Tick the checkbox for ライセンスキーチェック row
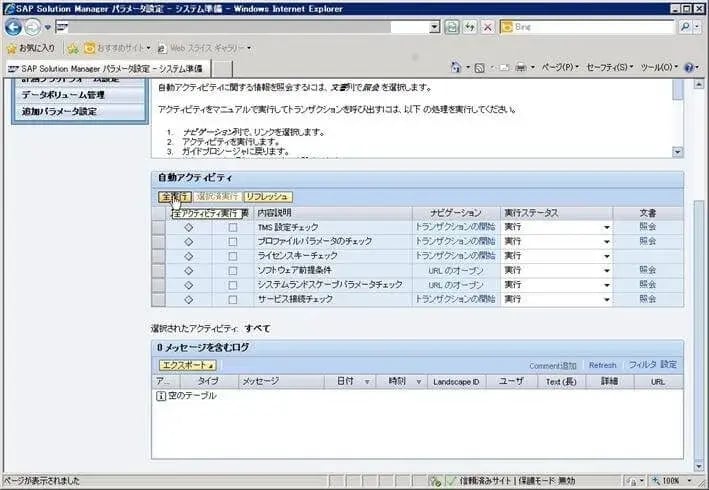 233,256
